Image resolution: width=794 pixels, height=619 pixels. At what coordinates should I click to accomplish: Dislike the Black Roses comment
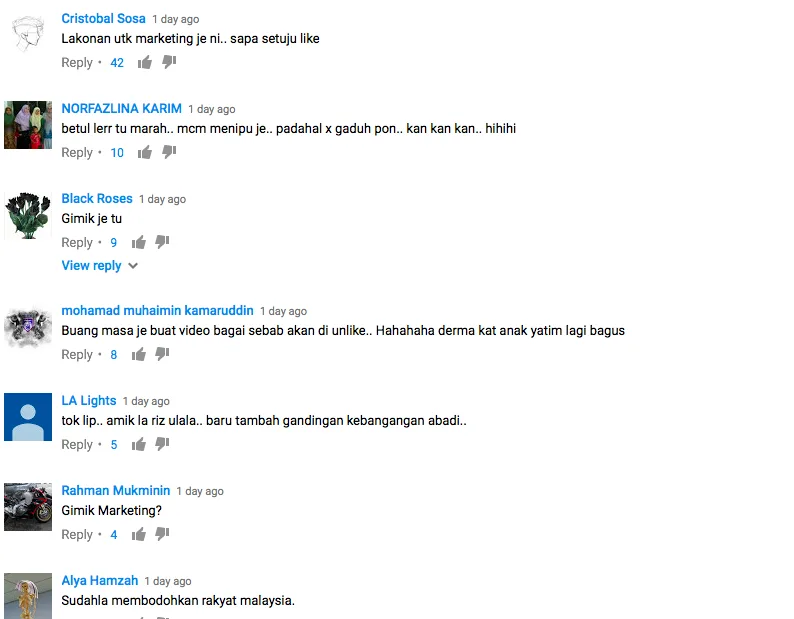pos(162,242)
